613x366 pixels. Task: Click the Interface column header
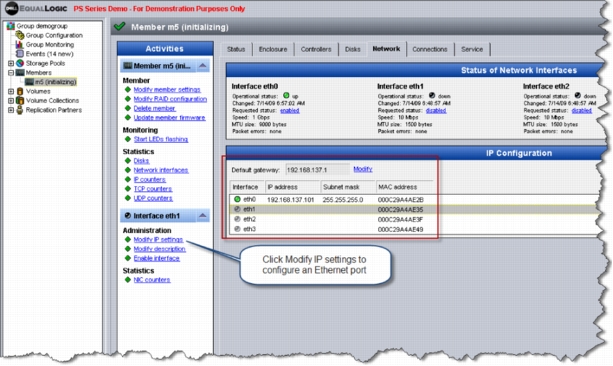point(247,187)
